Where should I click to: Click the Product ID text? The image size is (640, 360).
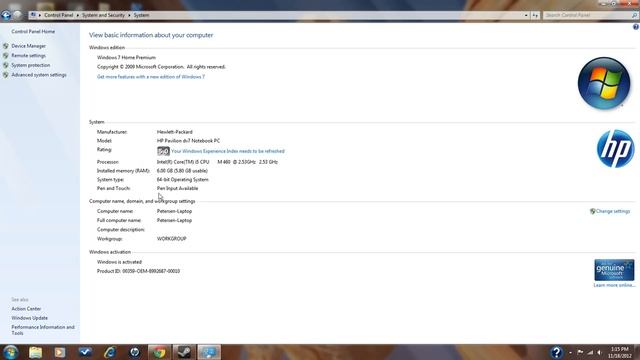(138, 271)
